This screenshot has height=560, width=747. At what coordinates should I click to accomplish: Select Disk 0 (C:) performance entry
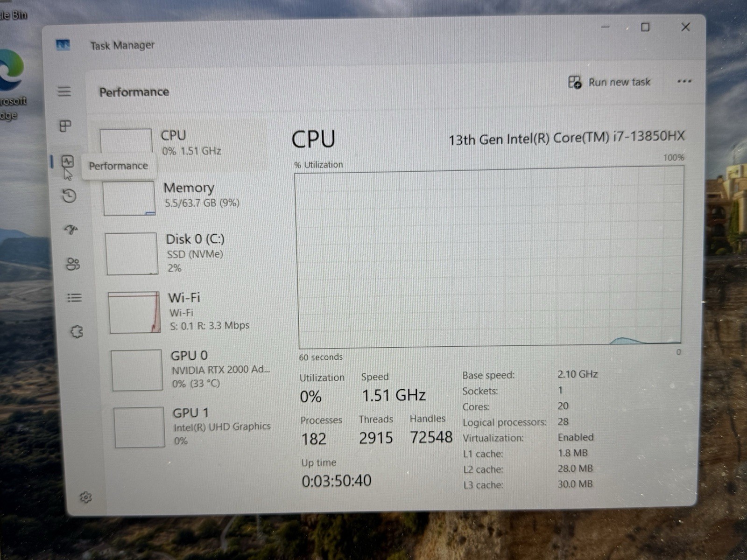click(189, 253)
